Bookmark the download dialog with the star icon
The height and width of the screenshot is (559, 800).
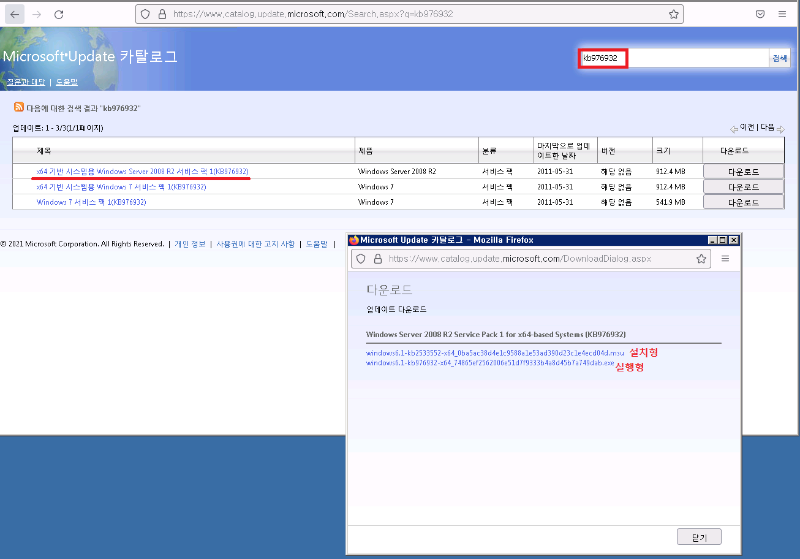tap(702, 258)
